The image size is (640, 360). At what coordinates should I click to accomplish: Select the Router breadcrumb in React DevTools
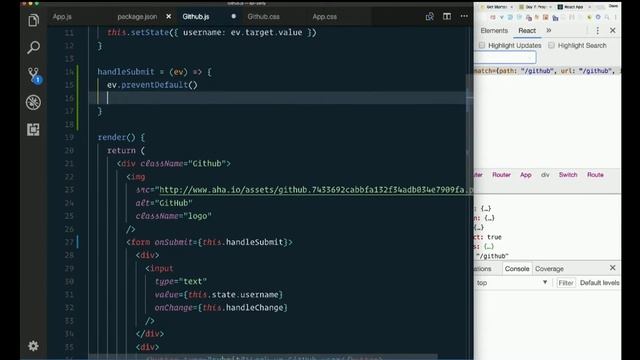pos(501,175)
